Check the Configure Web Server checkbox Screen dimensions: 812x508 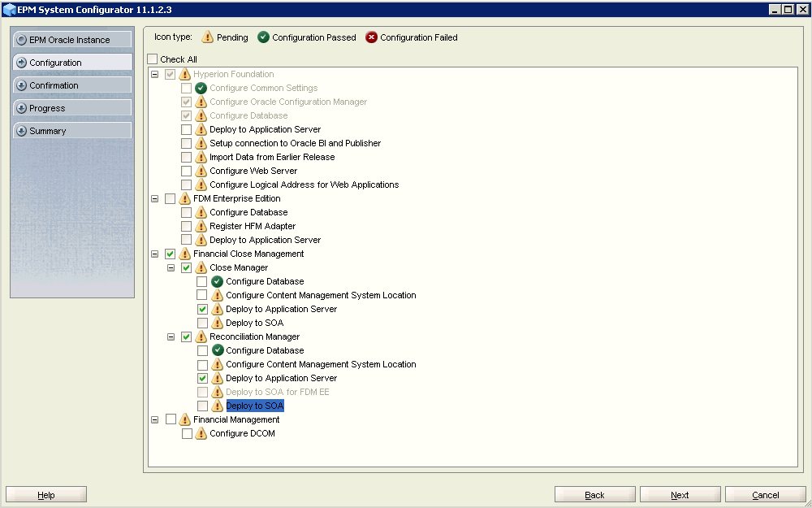(187, 171)
